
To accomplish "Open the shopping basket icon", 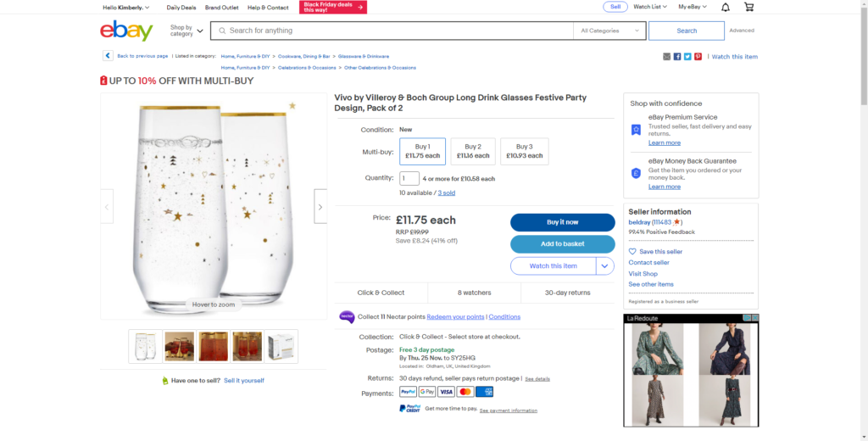I will click(748, 7).
